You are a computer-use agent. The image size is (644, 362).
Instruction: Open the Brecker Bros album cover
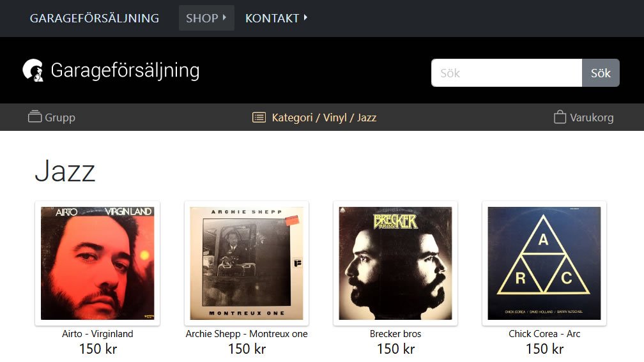point(395,263)
